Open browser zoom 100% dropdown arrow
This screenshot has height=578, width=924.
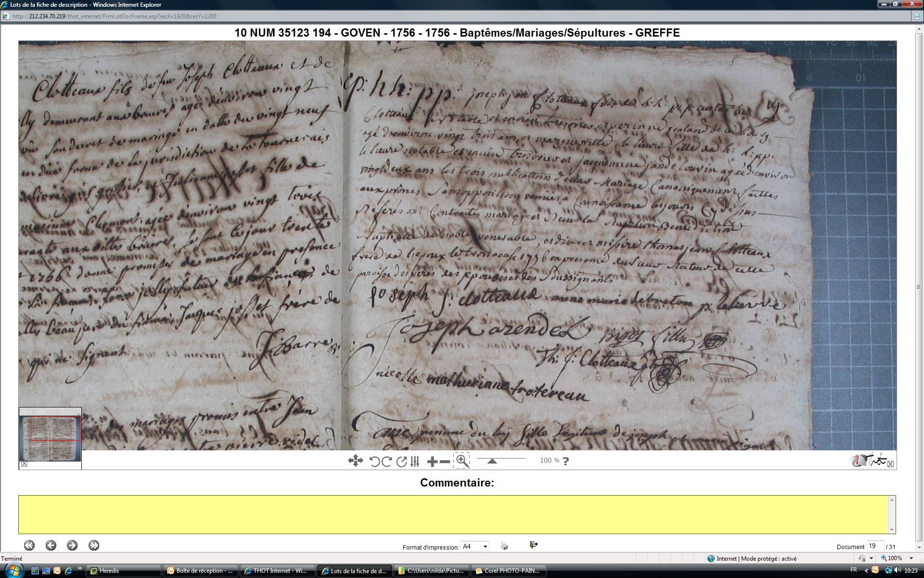911,558
